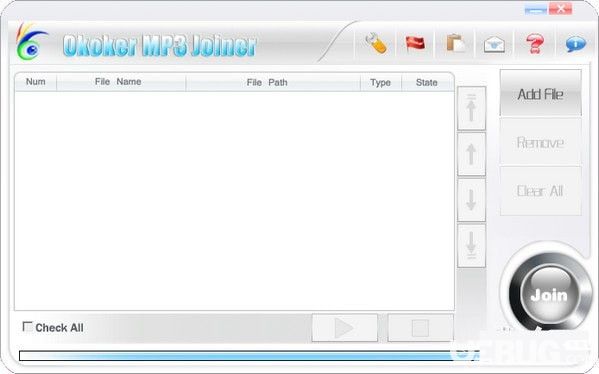Click the join progress bar
The image size is (599, 374).
click(249, 356)
